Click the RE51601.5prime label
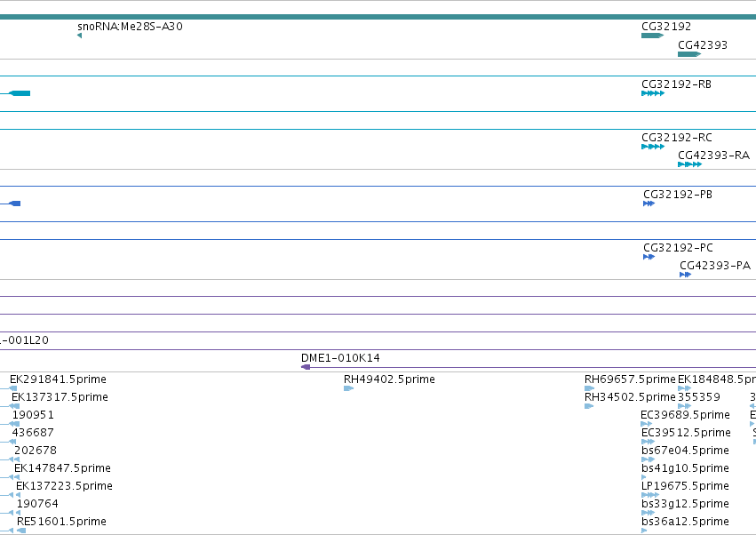756x535 pixels. 61,522
